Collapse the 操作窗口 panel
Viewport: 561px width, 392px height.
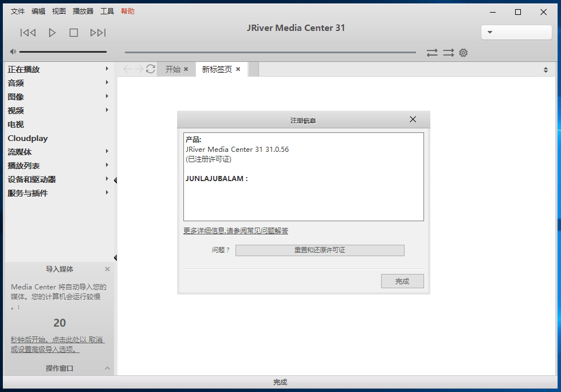tap(107, 369)
